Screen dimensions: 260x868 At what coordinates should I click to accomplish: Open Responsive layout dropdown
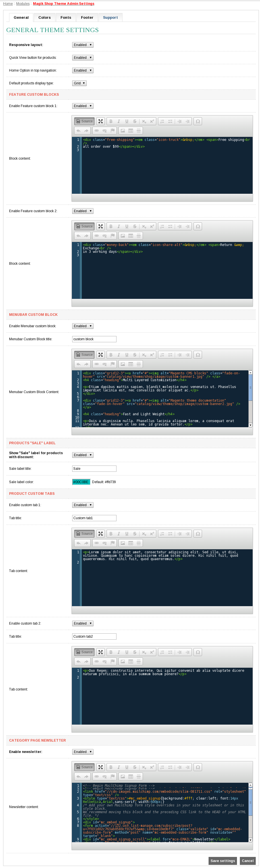pyautogui.click(x=83, y=45)
